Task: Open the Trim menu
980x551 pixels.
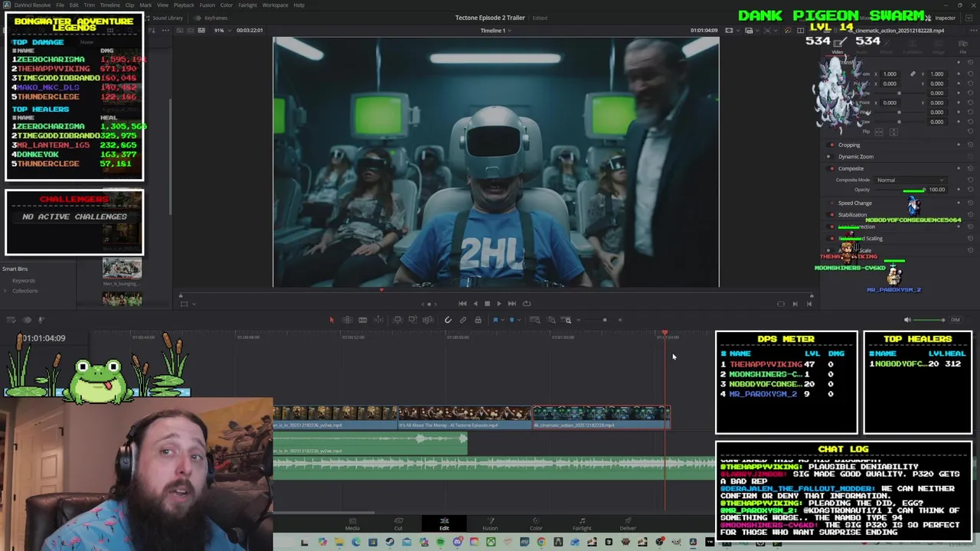Action: [x=90, y=5]
